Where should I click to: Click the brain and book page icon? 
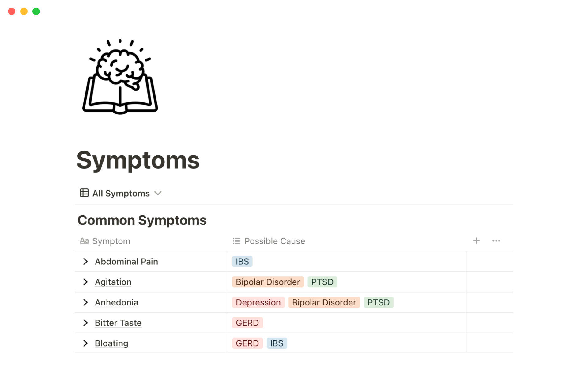click(x=120, y=77)
